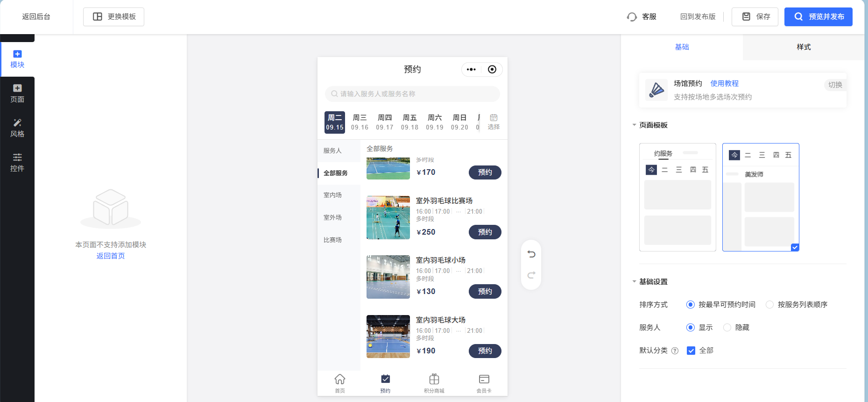The height and width of the screenshot is (402, 868).
Task: Click the 切换 switch button
Action: (835, 85)
